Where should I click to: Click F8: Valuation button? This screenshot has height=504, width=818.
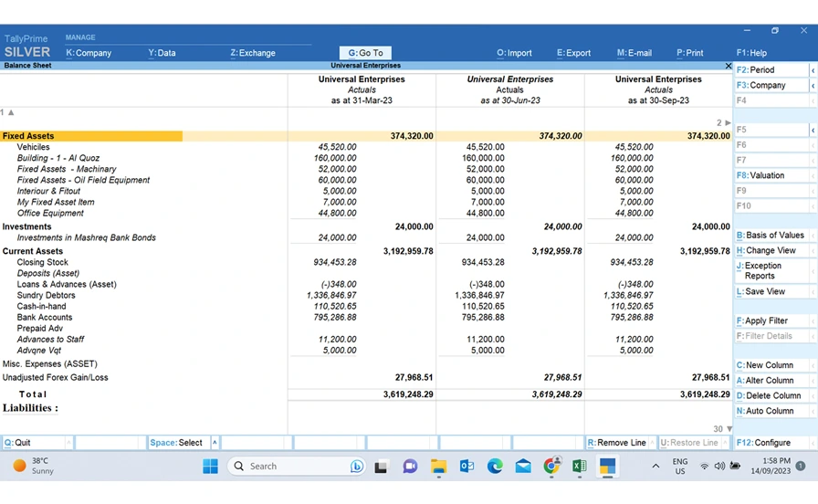pos(771,175)
